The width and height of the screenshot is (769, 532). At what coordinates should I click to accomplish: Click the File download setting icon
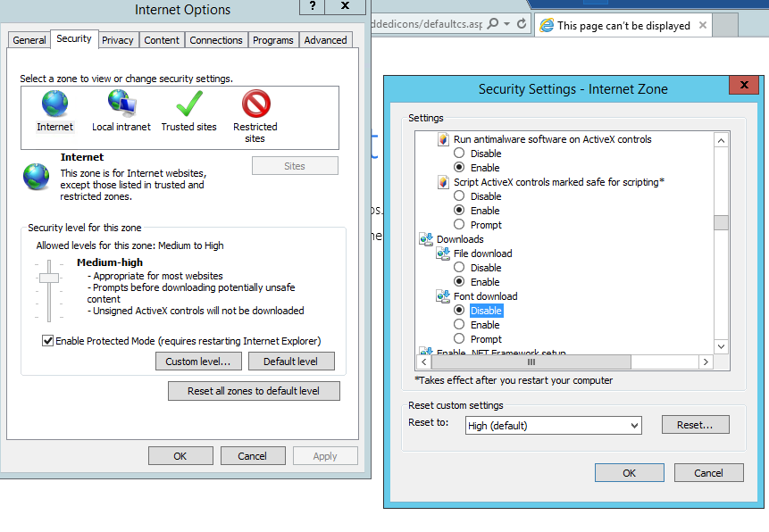[x=443, y=254]
